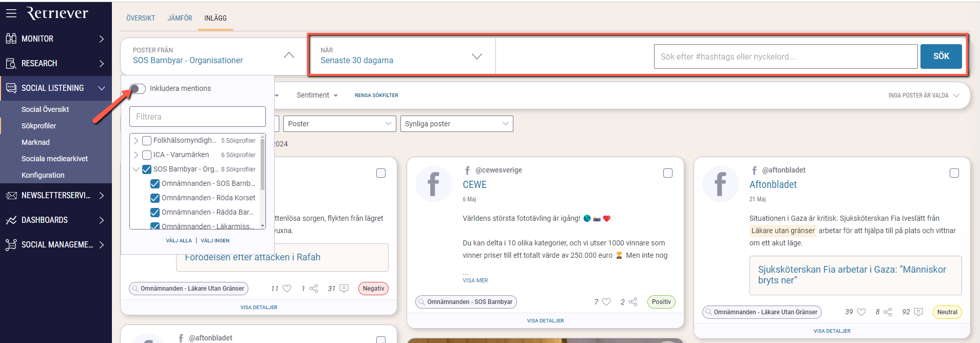
Task: Click the small Facebook icon beside @cewesverige
Action: coord(467,170)
